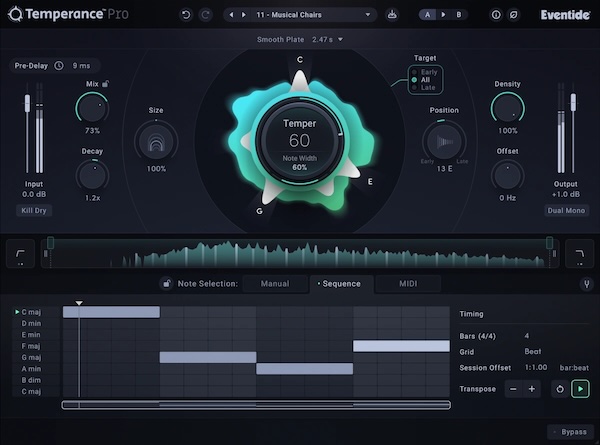Click the G maj sequence block

pyautogui.click(x=208, y=357)
